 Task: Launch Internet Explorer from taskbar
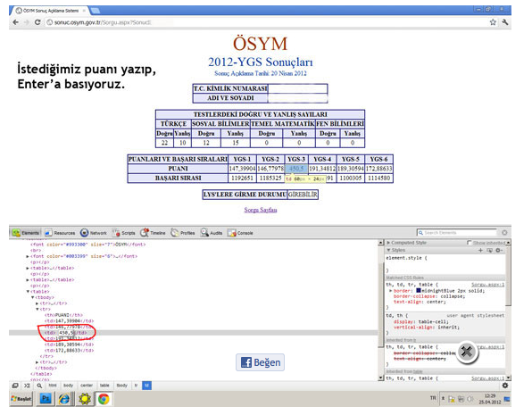[63, 399]
